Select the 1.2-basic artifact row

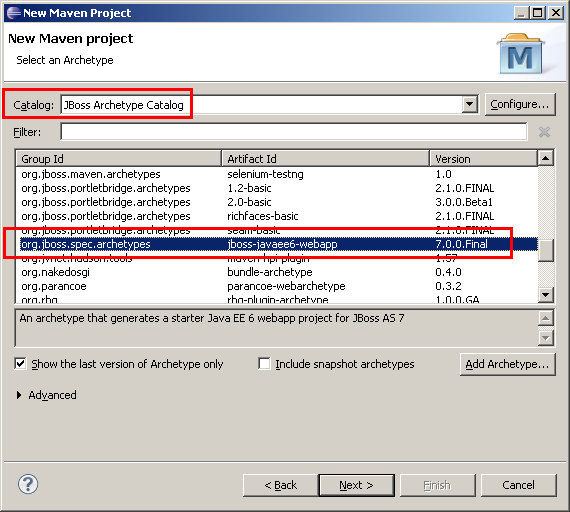(x=276, y=188)
